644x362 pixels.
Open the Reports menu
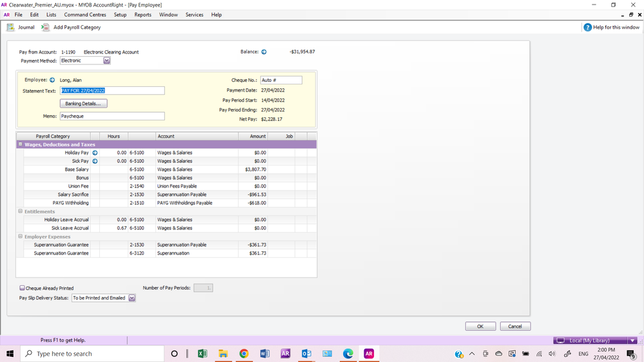coord(142,15)
